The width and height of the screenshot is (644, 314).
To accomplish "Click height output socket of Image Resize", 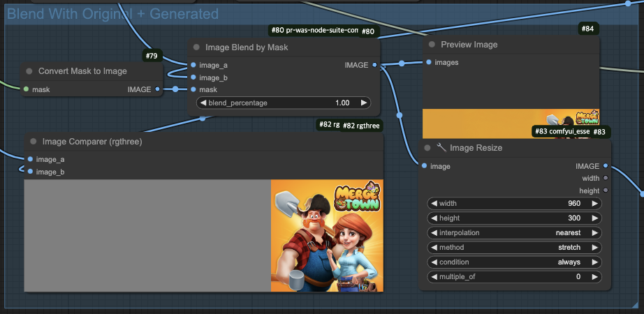I will [606, 190].
